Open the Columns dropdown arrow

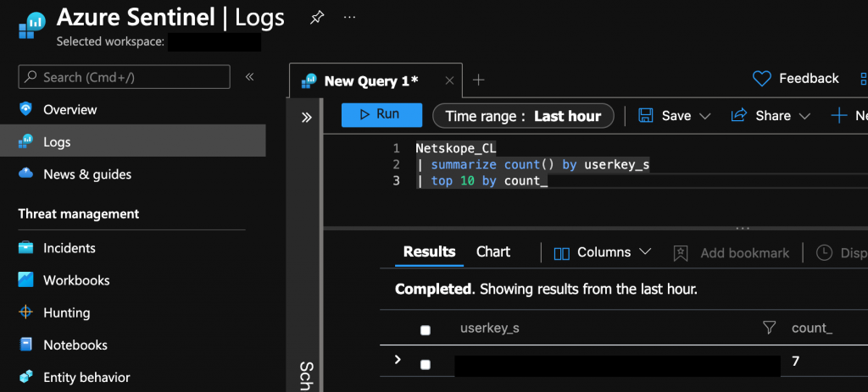coord(645,251)
